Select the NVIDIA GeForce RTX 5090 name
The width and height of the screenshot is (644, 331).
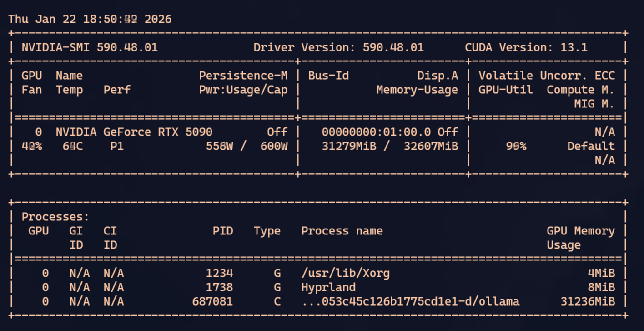(x=134, y=132)
